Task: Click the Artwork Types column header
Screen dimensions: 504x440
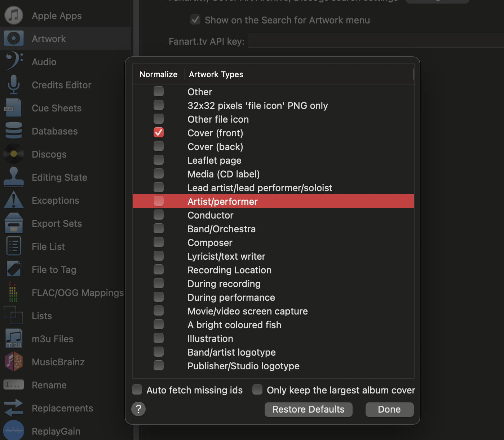Action: click(216, 74)
